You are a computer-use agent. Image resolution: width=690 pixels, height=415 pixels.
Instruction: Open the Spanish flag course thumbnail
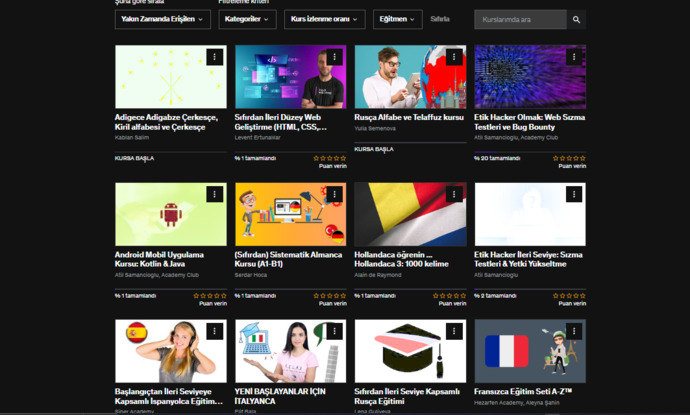pos(171,351)
